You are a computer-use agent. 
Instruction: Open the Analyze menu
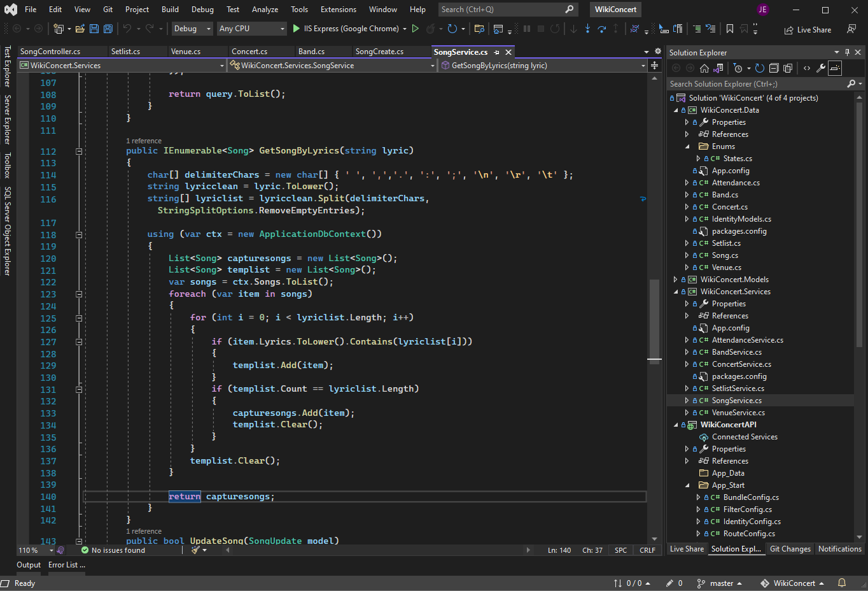pyautogui.click(x=265, y=10)
